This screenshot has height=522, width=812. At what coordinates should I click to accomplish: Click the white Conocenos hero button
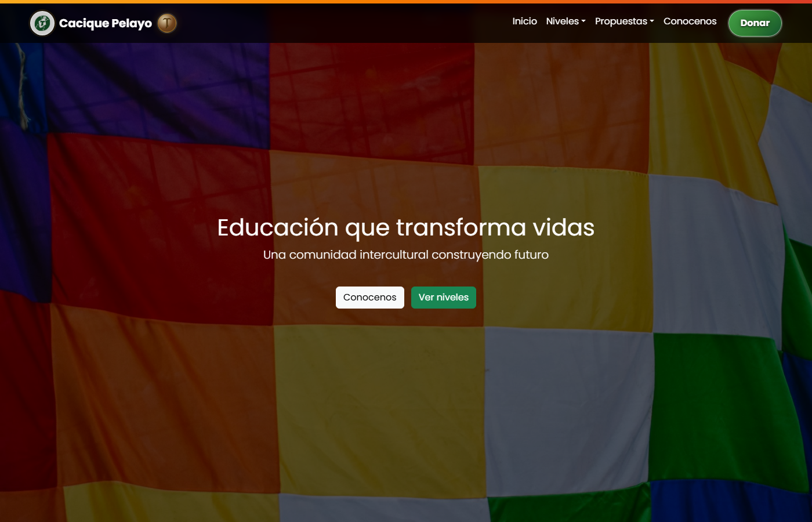point(370,298)
